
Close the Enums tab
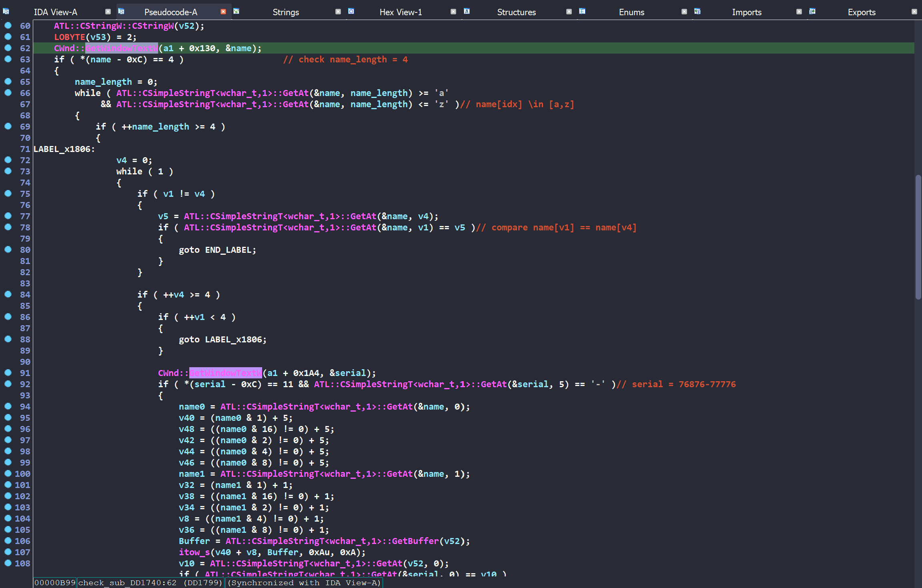pyautogui.click(x=684, y=12)
